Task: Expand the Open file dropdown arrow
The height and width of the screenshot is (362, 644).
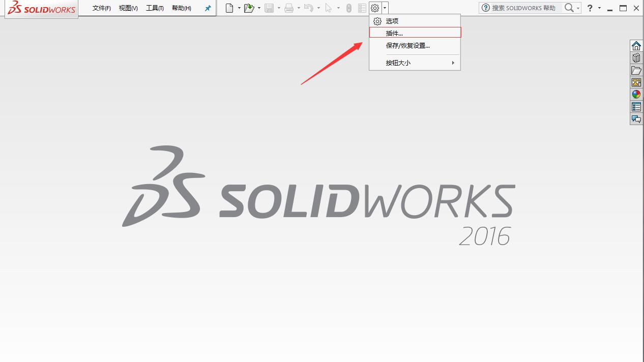Action: pyautogui.click(x=259, y=8)
